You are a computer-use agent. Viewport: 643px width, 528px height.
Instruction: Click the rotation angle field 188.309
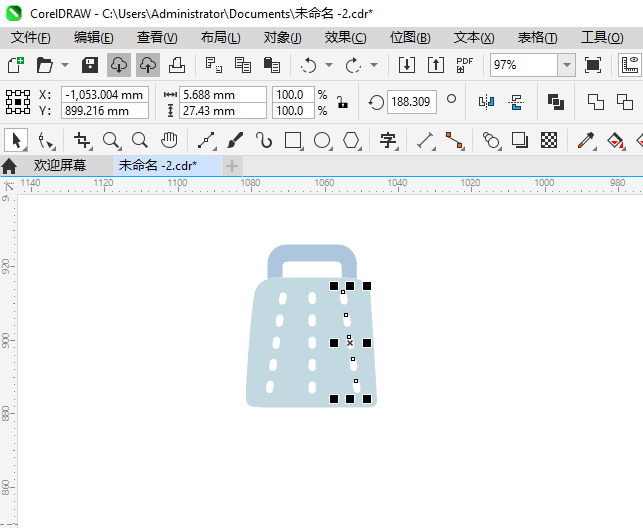coord(411,102)
